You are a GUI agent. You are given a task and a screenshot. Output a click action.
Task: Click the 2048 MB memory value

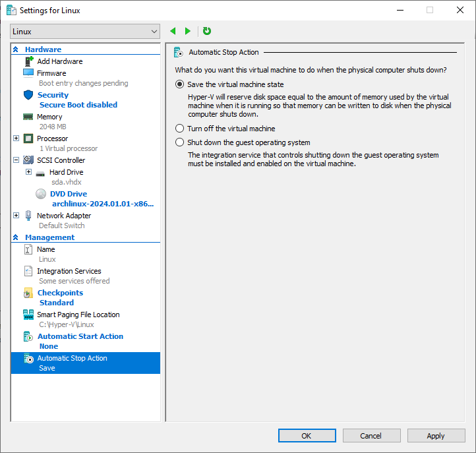53,127
